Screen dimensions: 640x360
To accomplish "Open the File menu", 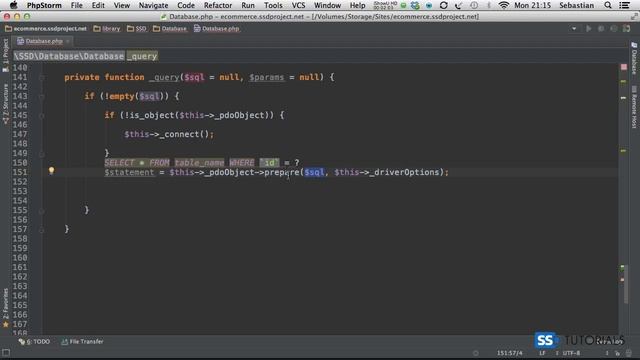I will click(76, 5).
